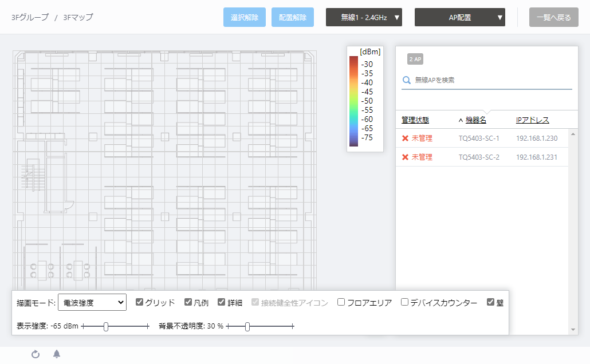Click IP address 192.168.1.231
590x364 pixels.
(x=537, y=157)
